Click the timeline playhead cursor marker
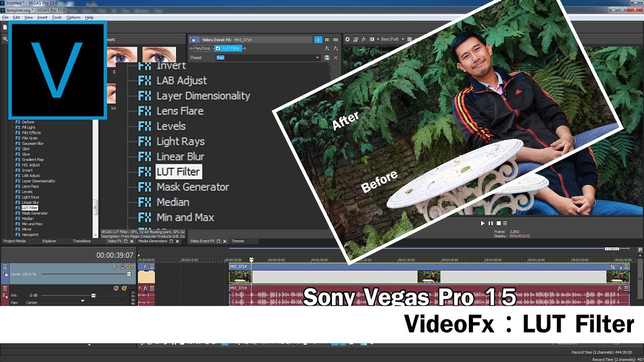The height and width of the screenshot is (362, 644). [x=252, y=259]
